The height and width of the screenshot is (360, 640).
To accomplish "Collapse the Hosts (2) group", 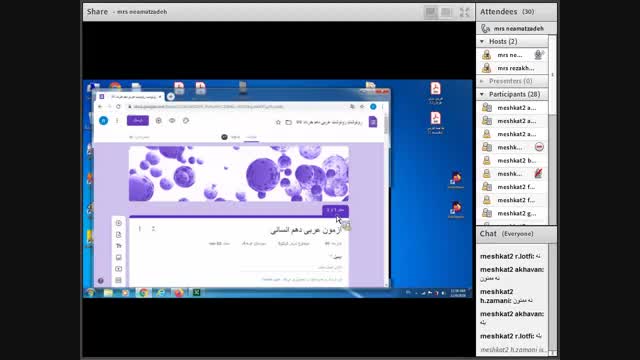I will (482, 41).
